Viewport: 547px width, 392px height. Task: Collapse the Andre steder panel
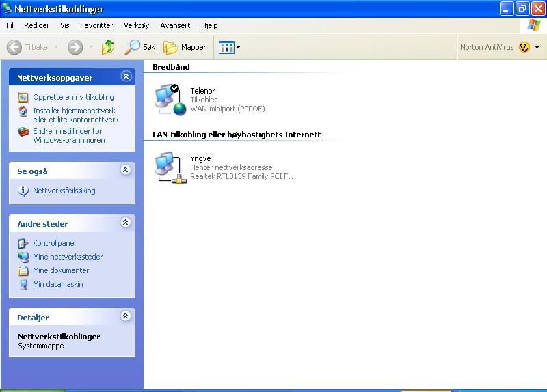pos(126,223)
